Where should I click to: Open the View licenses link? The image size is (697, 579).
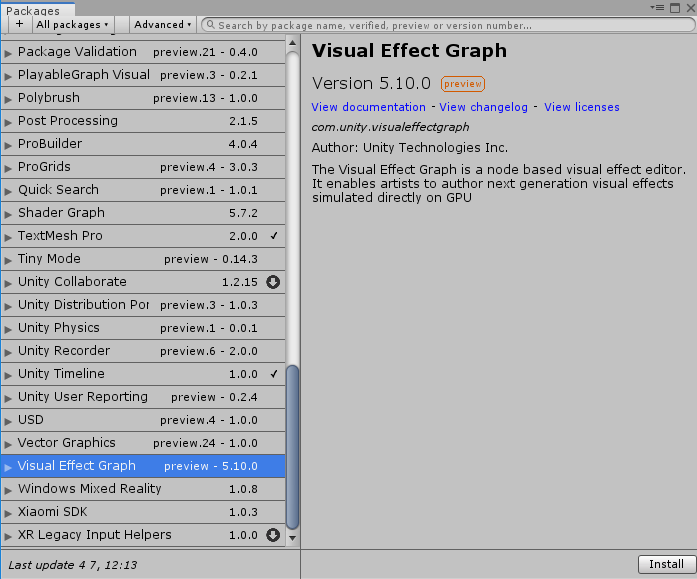[581, 107]
